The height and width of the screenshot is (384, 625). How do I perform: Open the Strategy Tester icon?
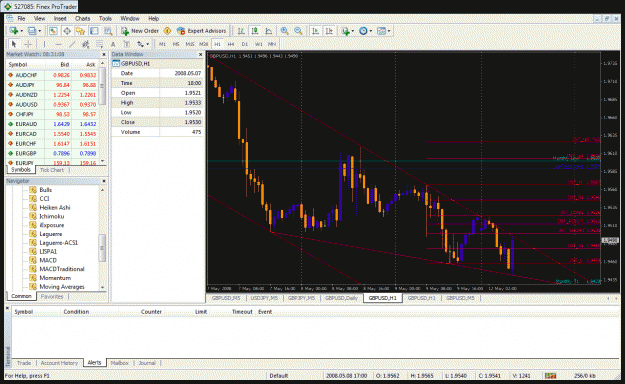click(x=108, y=31)
